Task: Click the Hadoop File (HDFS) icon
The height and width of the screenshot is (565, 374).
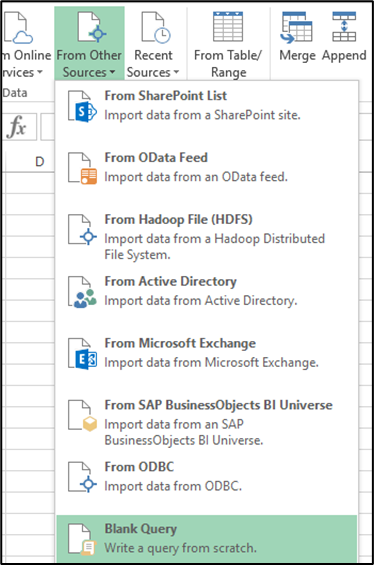Action: 83,230
